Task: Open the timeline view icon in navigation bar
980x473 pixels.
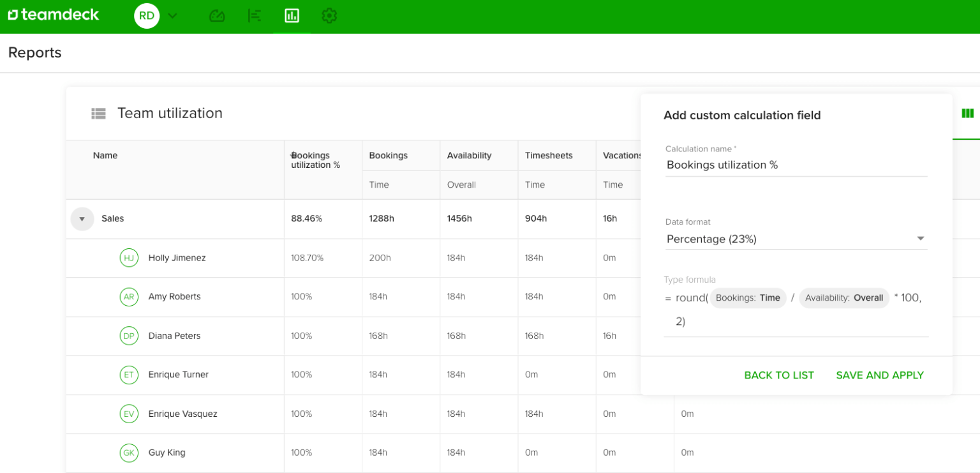Action: pos(254,16)
